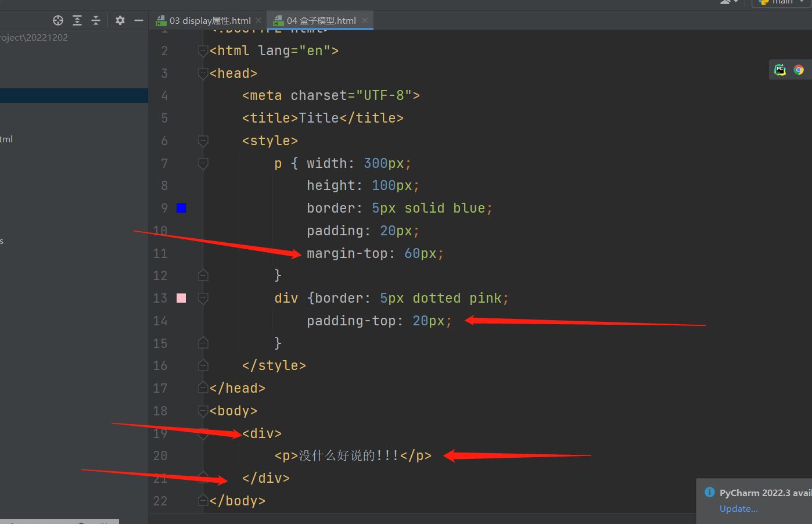The width and height of the screenshot is (812, 524).
Task: Click the paragraph text 没什么好说的!!!
Action: (x=348, y=455)
